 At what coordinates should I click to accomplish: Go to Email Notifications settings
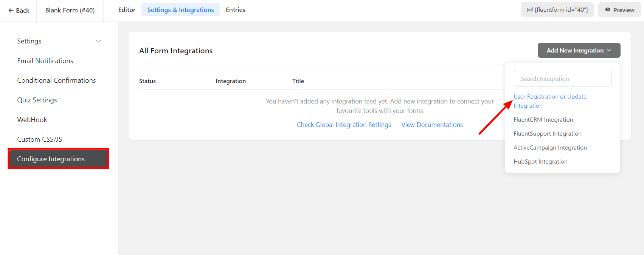coord(45,61)
